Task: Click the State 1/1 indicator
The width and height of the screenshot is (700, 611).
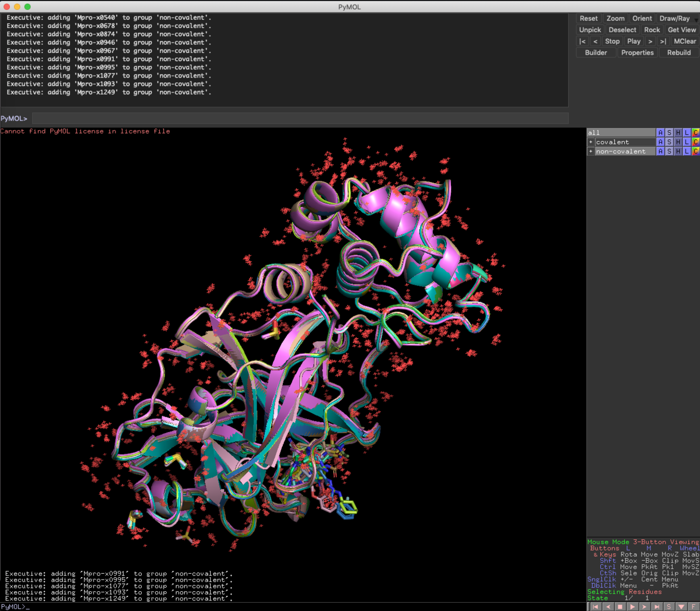Action: click(618, 598)
